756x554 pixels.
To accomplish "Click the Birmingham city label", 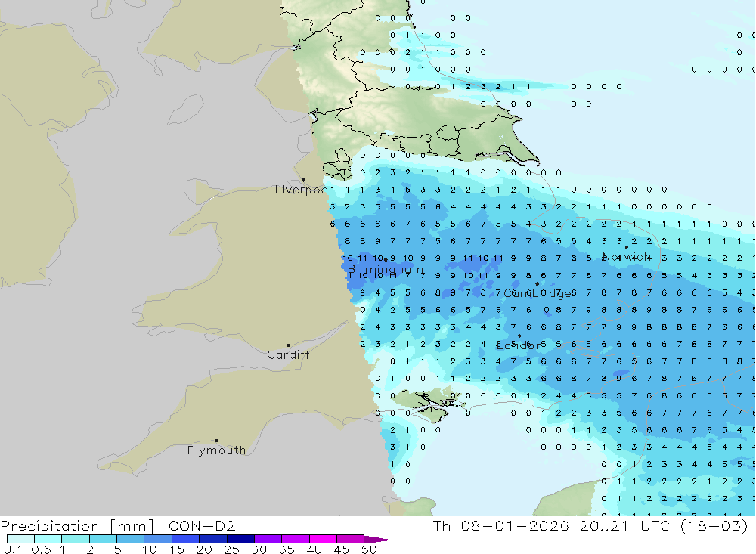I will (386, 269).
